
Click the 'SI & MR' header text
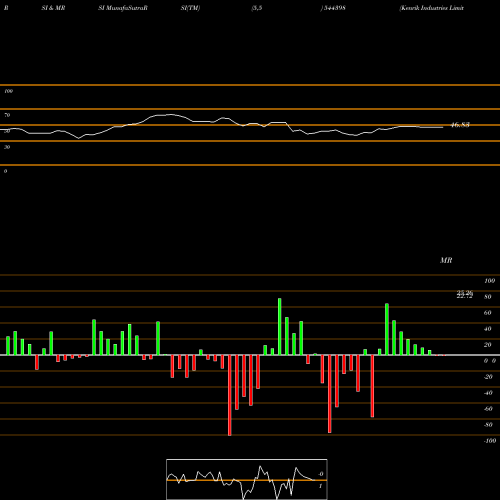point(53,8)
